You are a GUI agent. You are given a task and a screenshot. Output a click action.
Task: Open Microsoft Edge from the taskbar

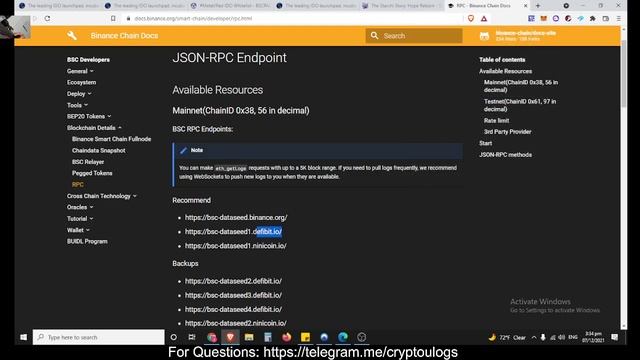tap(343, 337)
